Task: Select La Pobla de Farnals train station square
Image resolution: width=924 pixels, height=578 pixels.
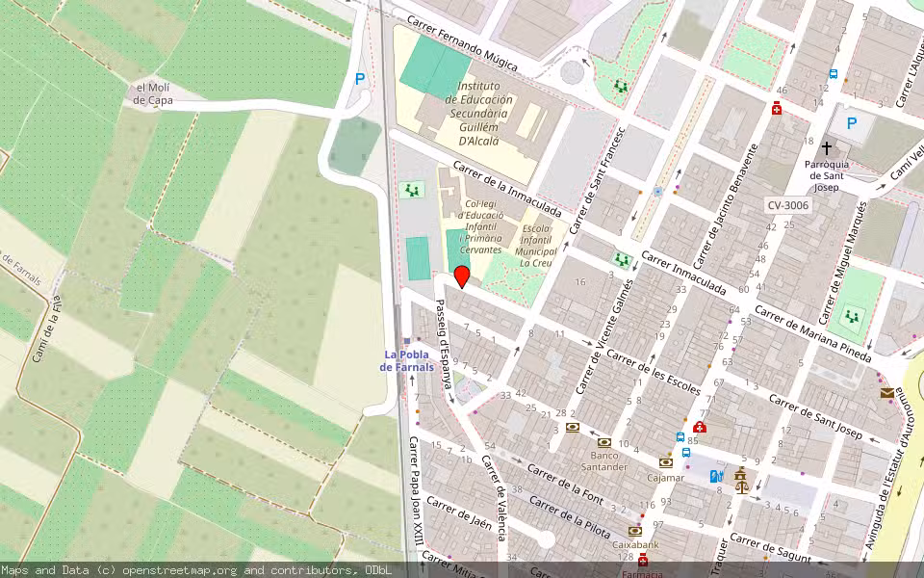Action: point(407,340)
